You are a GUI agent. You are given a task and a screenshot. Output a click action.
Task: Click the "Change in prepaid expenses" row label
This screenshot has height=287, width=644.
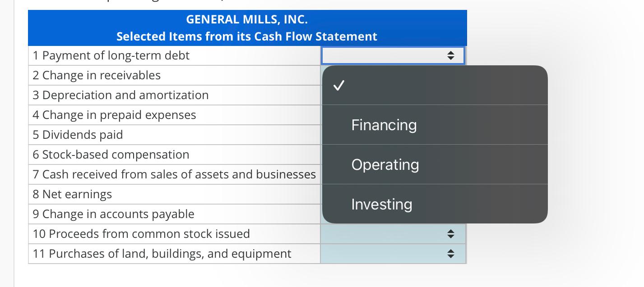click(x=114, y=115)
